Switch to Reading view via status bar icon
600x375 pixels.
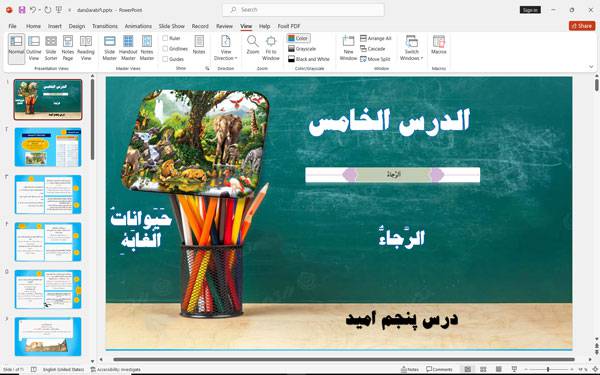(499, 369)
